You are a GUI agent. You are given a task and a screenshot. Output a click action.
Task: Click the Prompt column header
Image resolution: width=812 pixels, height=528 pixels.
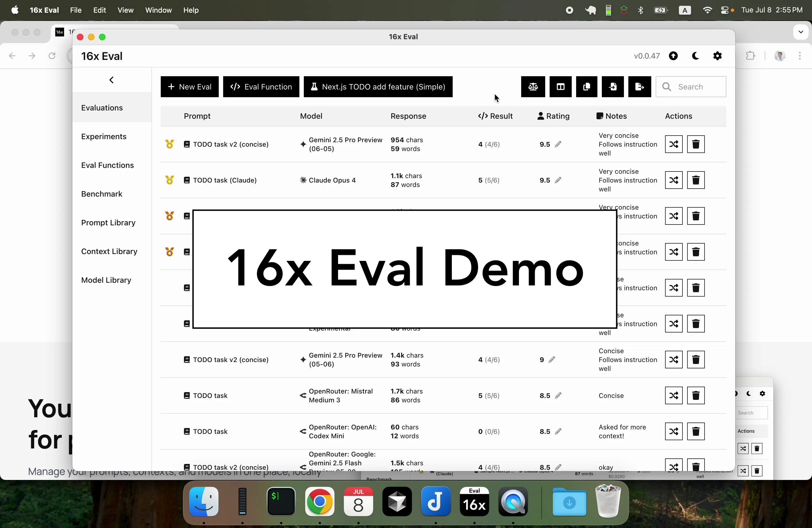click(x=197, y=116)
